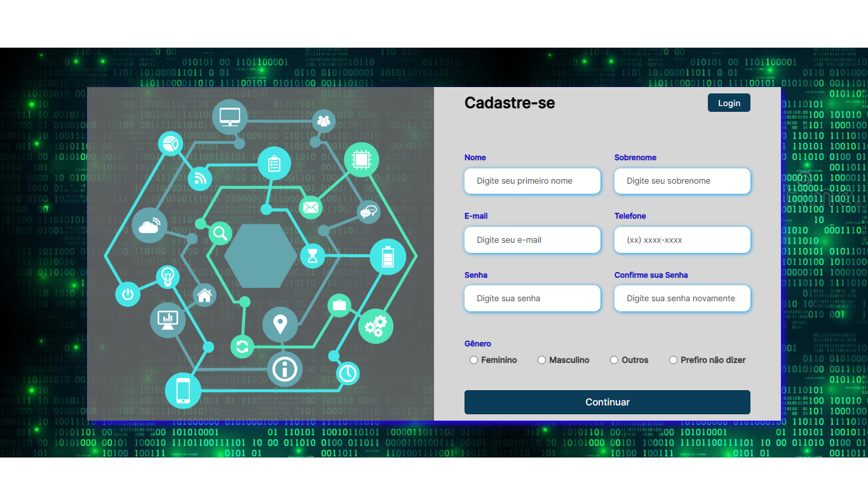Select the Feminino gender option

point(473,360)
